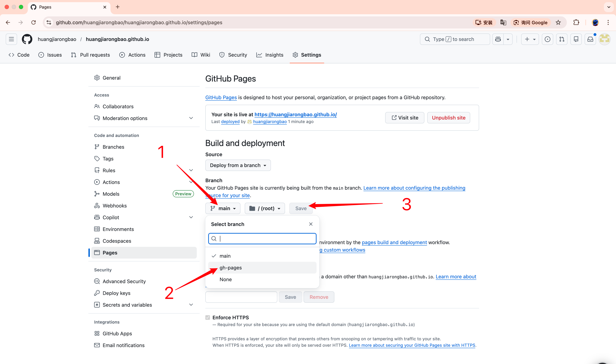Open the global navigation hamburger menu
The height and width of the screenshot is (364, 616).
point(11,39)
